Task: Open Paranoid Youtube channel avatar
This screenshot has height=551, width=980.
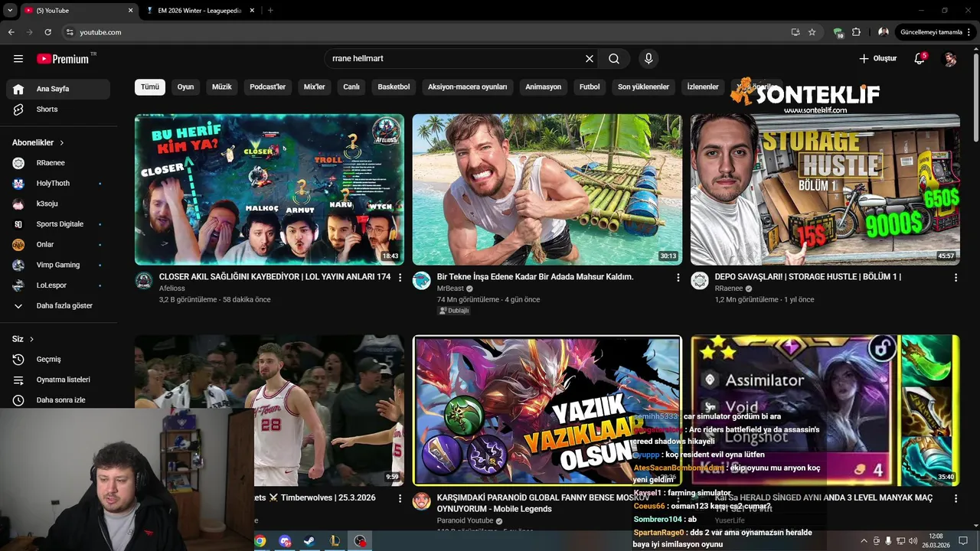Action: coord(422,501)
